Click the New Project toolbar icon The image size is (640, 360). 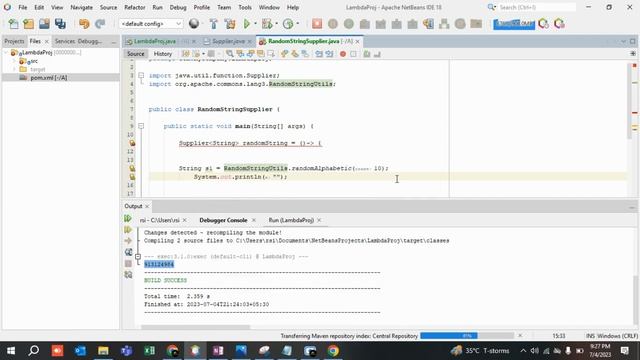[29, 24]
